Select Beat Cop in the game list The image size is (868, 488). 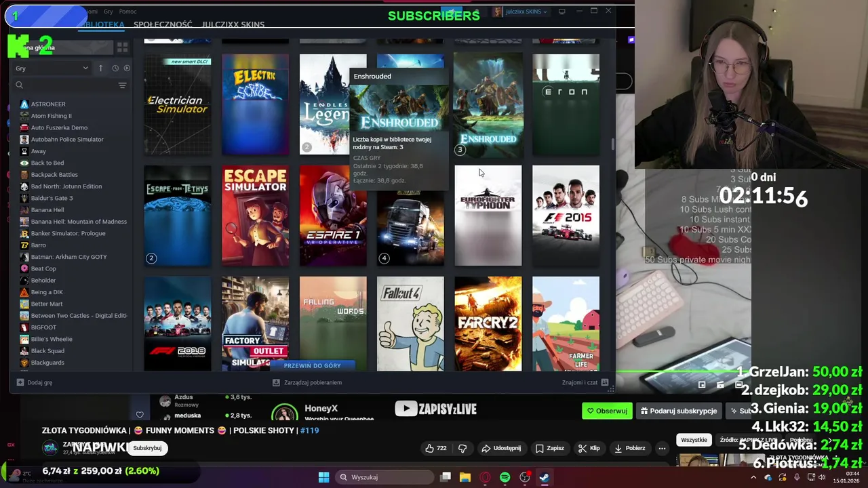click(x=43, y=268)
